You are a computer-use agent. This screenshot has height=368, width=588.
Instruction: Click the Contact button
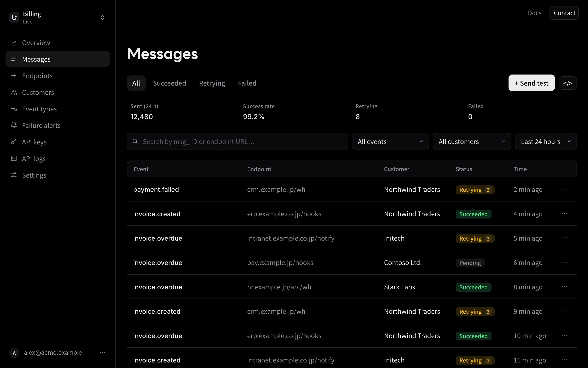564,13
